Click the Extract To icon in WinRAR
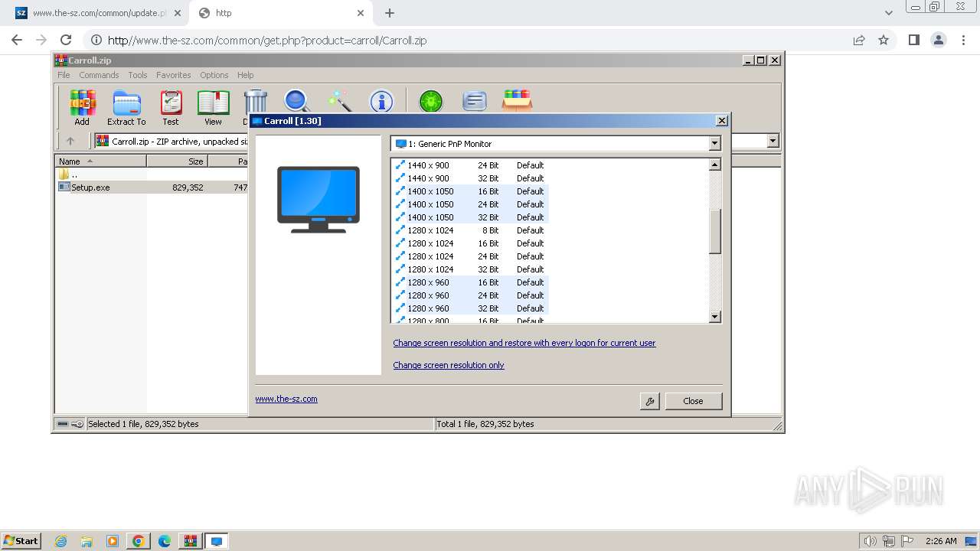 click(x=126, y=107)
